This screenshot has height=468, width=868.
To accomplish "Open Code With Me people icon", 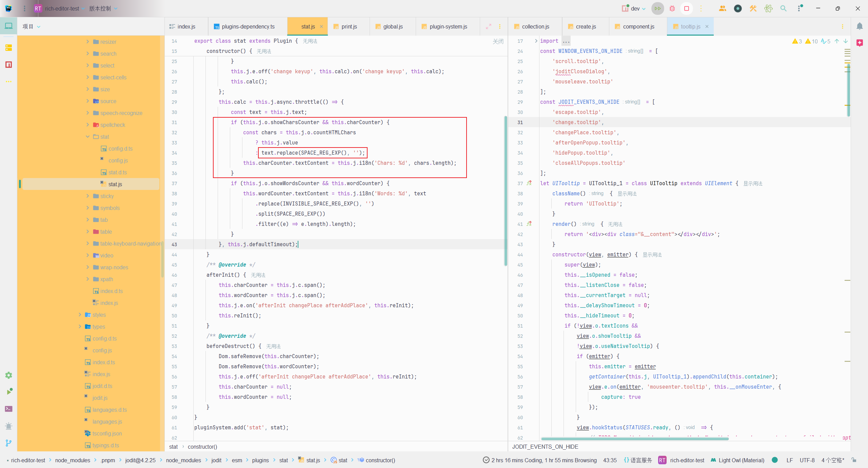I will (x=722, y=8).
